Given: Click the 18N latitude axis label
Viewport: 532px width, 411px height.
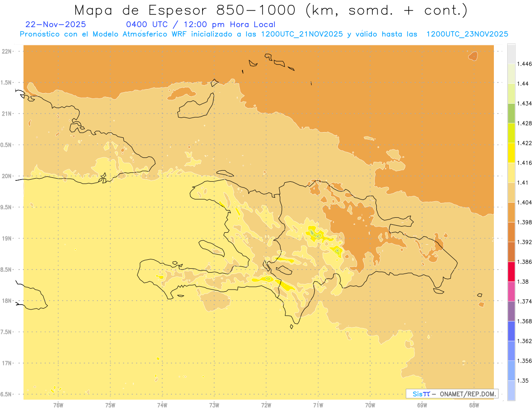Looking at the screenshot, I should pyautogui.click(x=6, y=301).
